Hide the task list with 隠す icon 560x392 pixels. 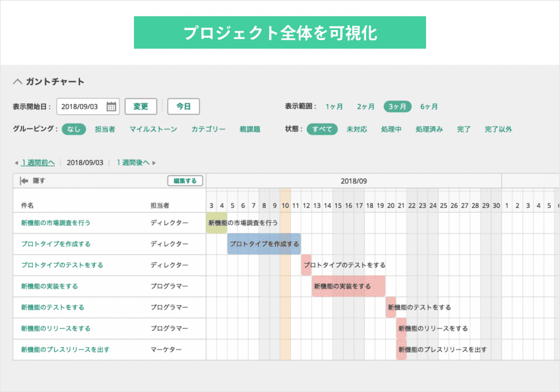pos(24,181)
